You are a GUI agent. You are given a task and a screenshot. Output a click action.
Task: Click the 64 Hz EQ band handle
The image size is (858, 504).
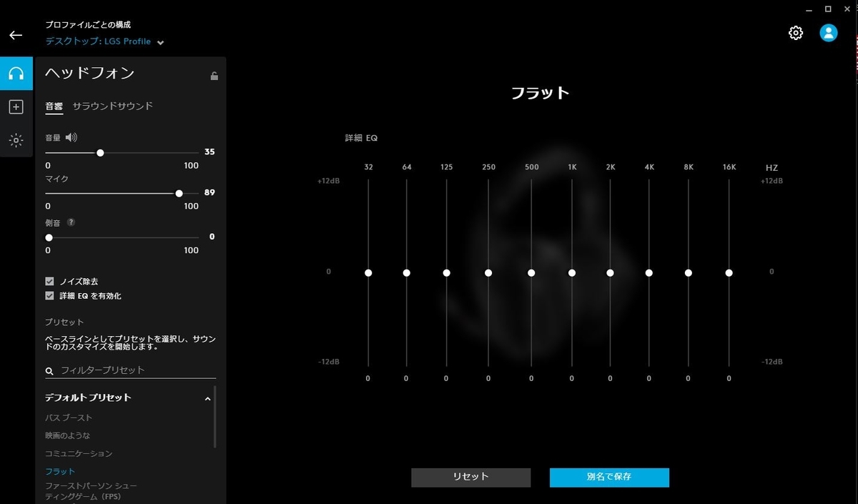point(406,272)
